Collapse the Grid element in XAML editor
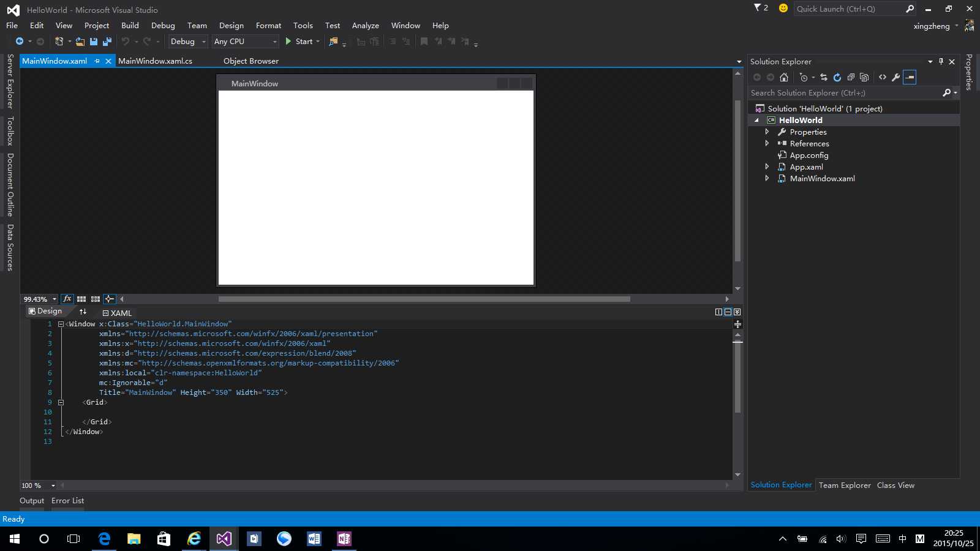Viewport: 980px width, 551px height. 61,402
